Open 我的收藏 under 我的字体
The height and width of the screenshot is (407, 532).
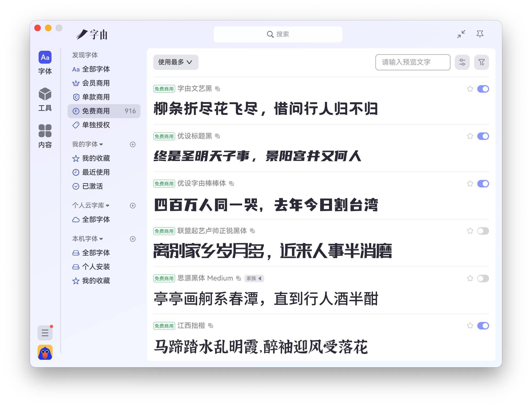click(97, 158)
